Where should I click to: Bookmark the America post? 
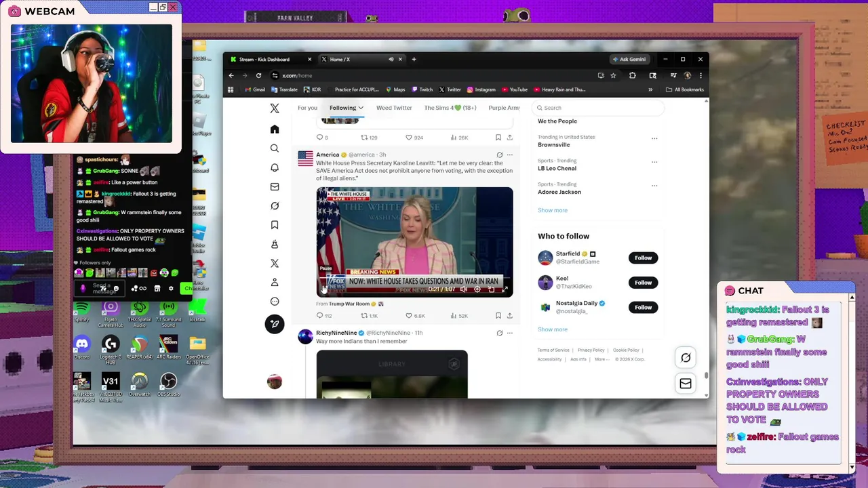(x=498, y=316)
